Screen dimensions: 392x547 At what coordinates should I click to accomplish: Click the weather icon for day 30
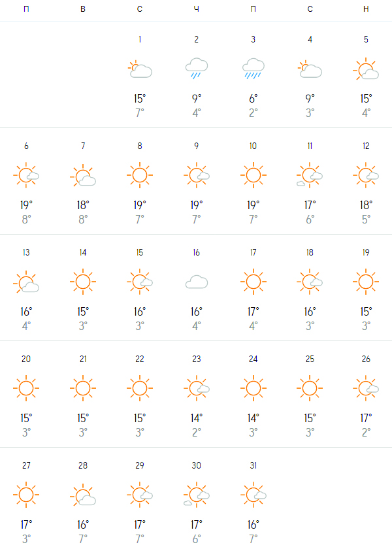pos(197,495)
